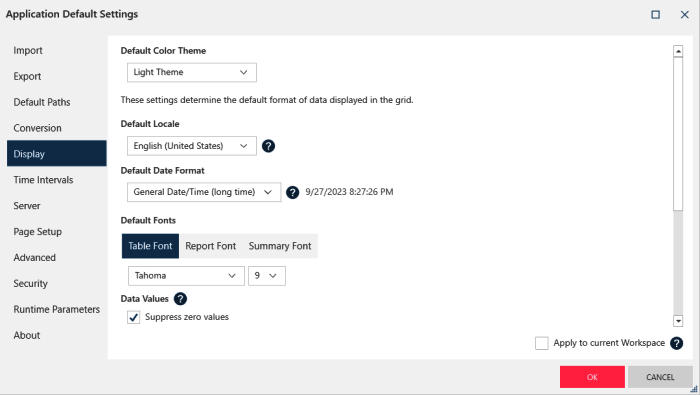The width and height of the screenshot is (700, 395).
Task: Click the scrollbar up arrow
Action: pos(678,51)
